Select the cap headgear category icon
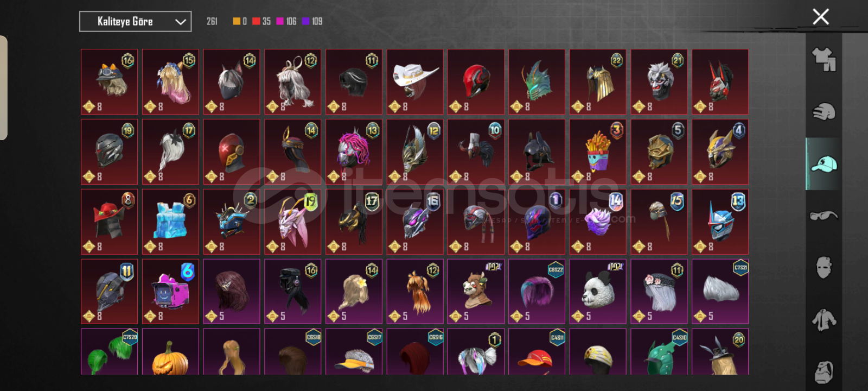This screenshot has width=868, height=391. (824, 163)
